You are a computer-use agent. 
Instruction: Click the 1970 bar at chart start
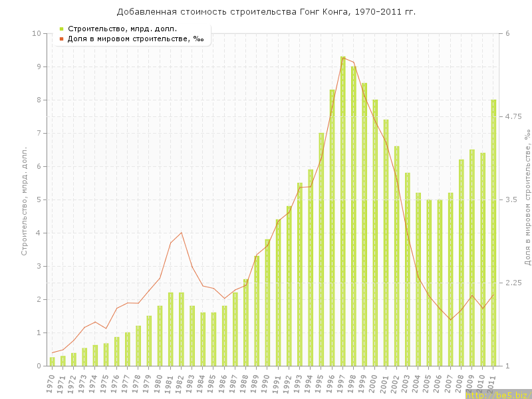53,362
